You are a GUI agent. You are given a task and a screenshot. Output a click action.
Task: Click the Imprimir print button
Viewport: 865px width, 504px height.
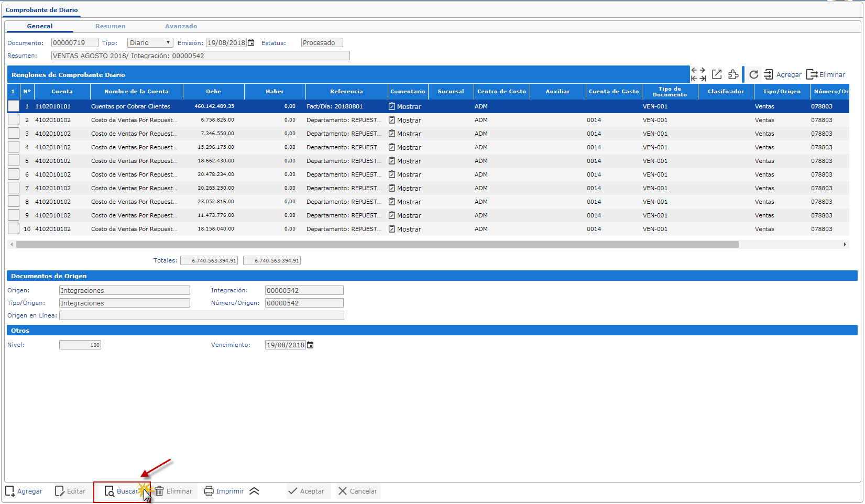[x=224, y=491]
